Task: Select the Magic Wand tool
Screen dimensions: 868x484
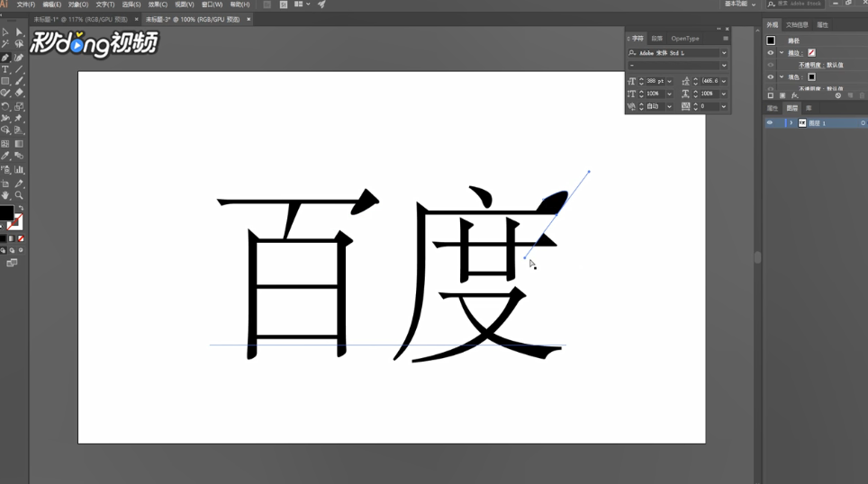Action: point(5,44)
